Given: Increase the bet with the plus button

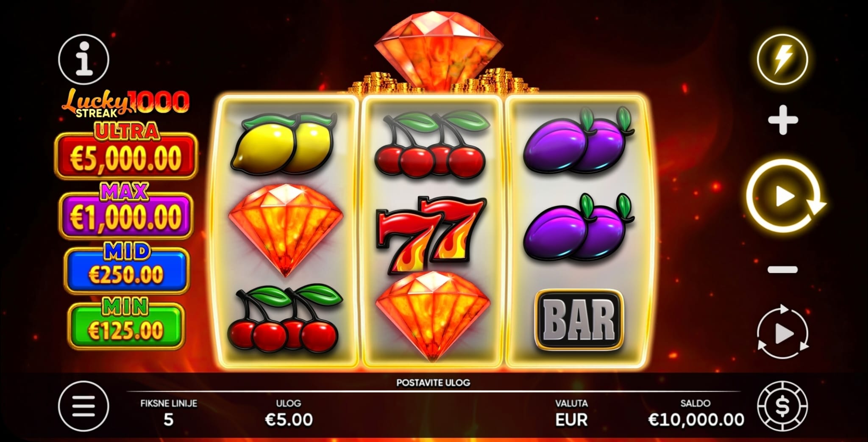Looking at the screenshot, I should pos(783,120).
